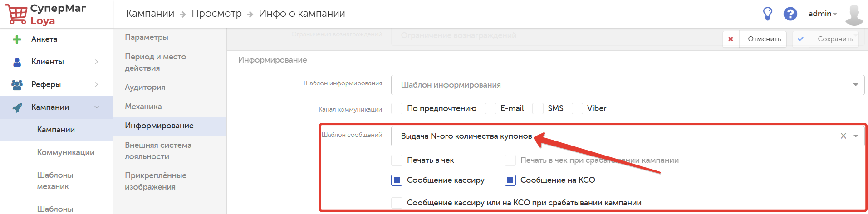Click the admin user avatar

point(854,15)
